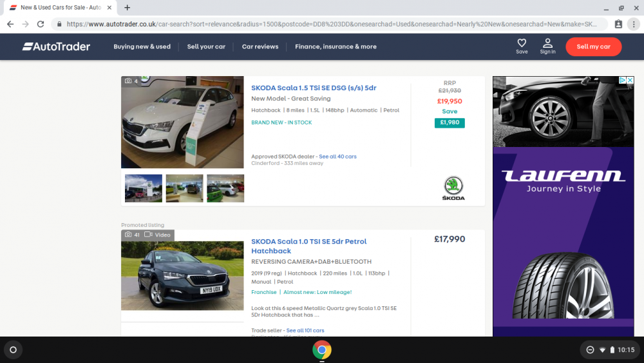The width and height of the screenshot is (644, 363).
Task: Open Car reviews menu
Action: [x=260, y=46]
